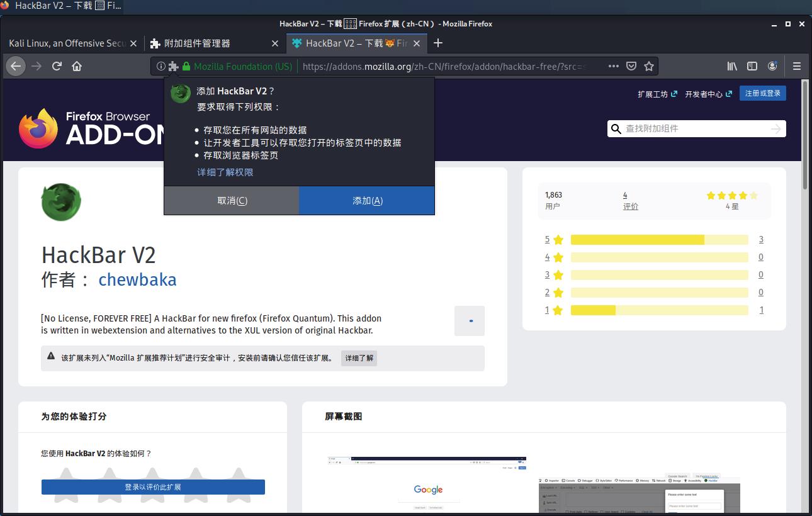Open the 详细了解权限 link
Image resolution: width=812 pixels, height=516 pixels.
(225, 172)
